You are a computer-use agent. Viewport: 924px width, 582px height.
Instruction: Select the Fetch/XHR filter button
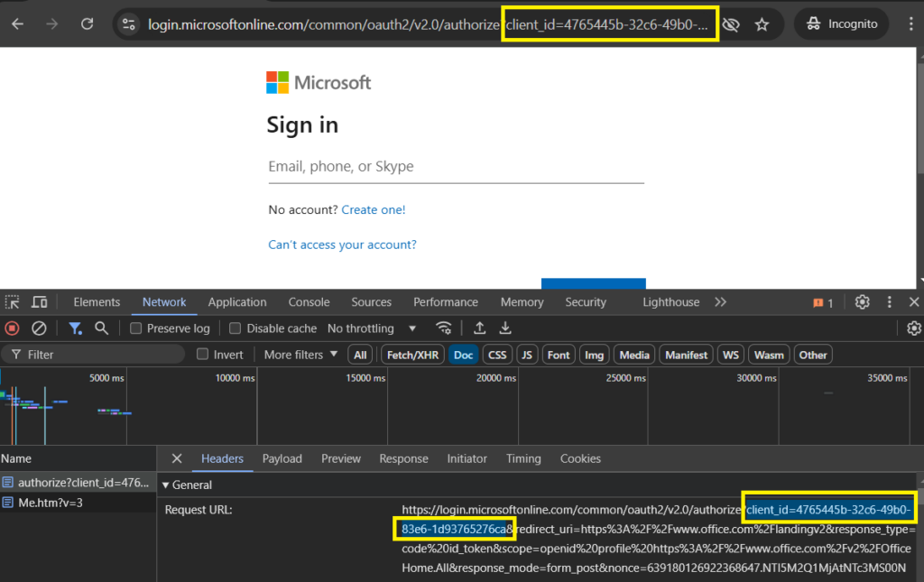coord(412,355)
